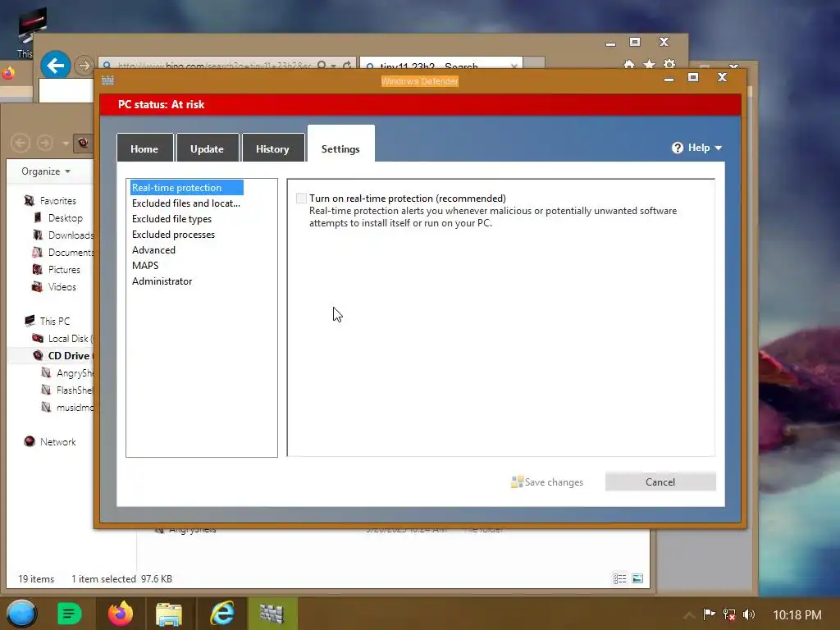Open recent locations dropdown in File Explorer
The height and width of the screenshot is (630, 840).
click(66, 143)
